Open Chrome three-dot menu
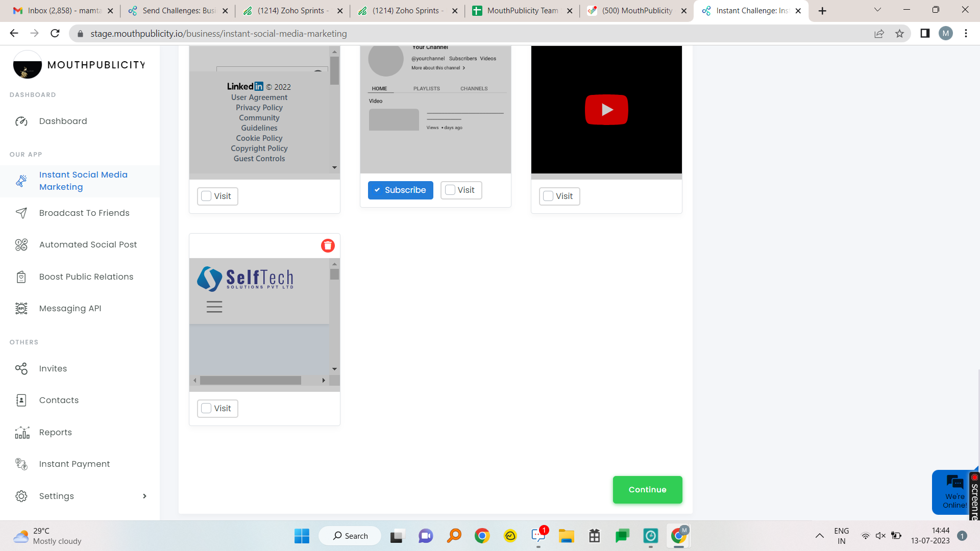Viewport: 980px width, 551px height. [x=966, y=33]
